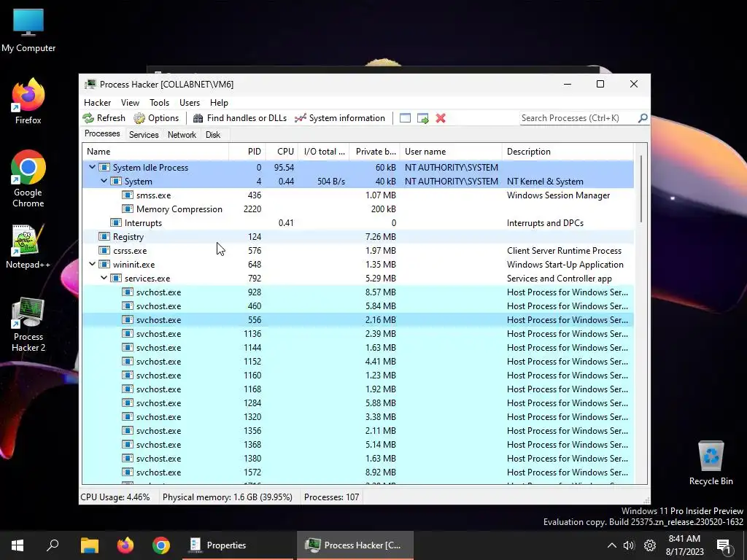Open the Google Chrome desktop shortcut
The image size is (747, 560).
click(x=28, y=179)
